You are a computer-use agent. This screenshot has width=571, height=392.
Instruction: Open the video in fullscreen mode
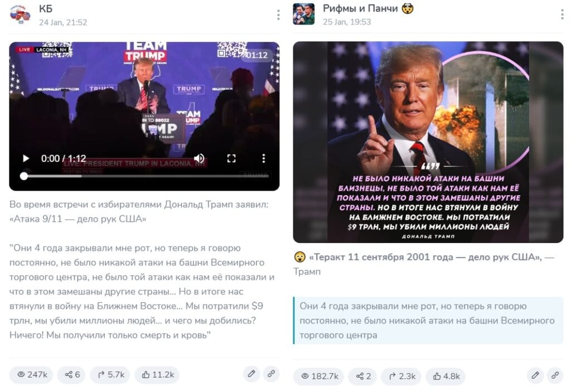pos(231,158)
